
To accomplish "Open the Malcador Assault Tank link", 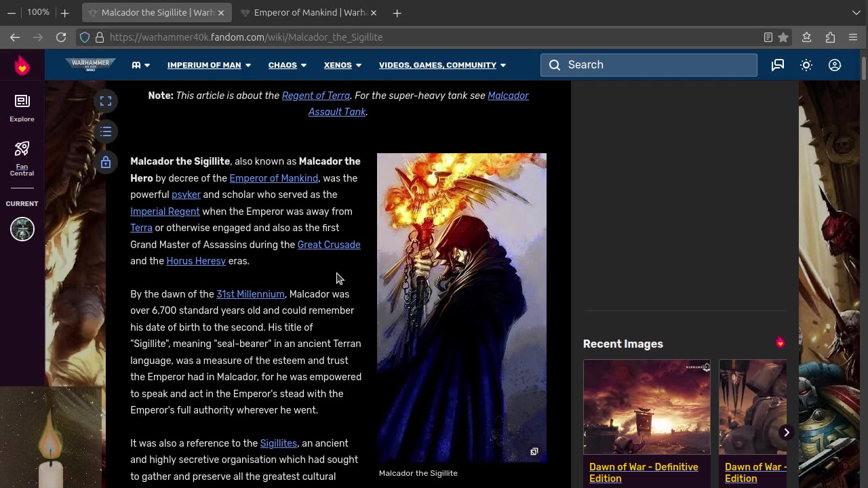I will coord(418,104).
